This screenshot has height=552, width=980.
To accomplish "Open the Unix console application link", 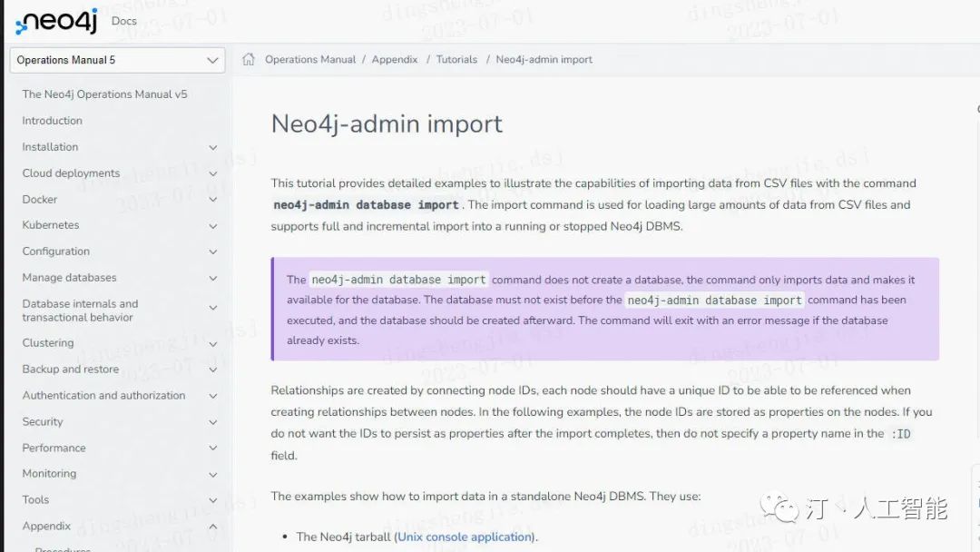I will click(x=465, y=537).
